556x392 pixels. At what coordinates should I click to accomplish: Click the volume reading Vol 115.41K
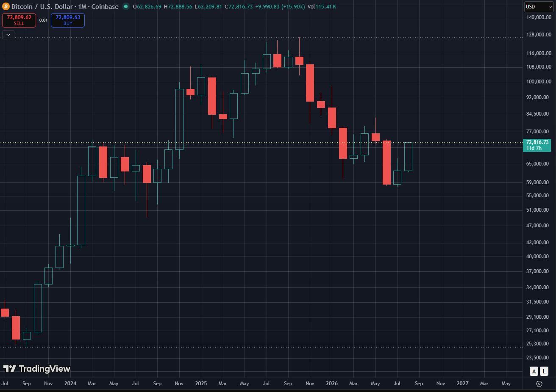pyautogui.click(x=322, y=7)
